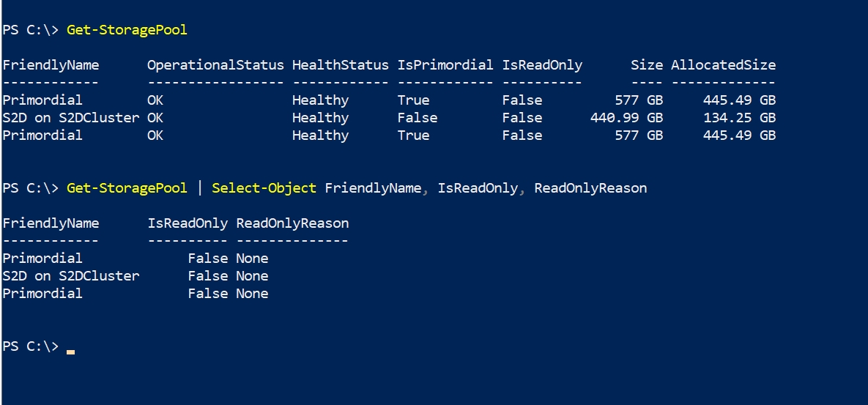868x405 pixels.
Task: Click the None value in S2D on S2DCluster row
Action: (252, 276)
